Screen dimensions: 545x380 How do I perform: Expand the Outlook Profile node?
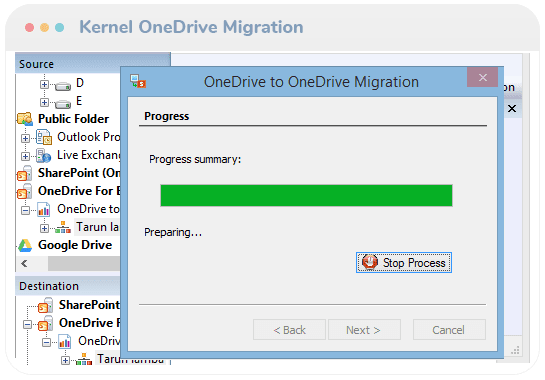[25, 138]
